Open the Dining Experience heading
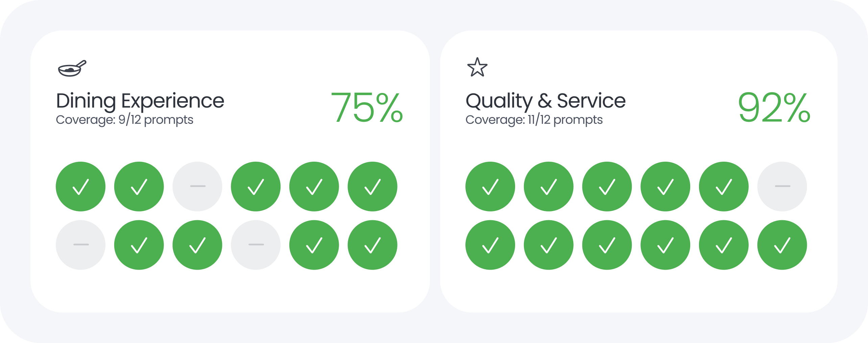This screenshot has width=868, height=343. click(x=140, y=101)
